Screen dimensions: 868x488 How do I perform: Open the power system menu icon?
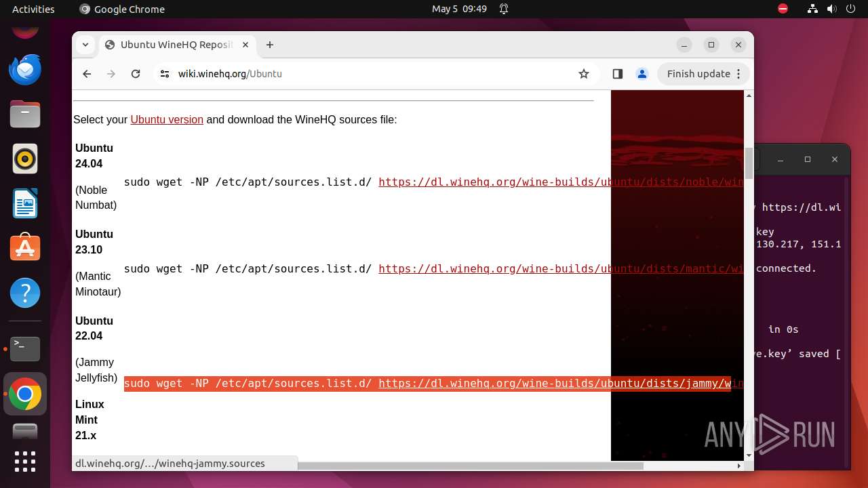pyautogui.click(x=850, y=9)
